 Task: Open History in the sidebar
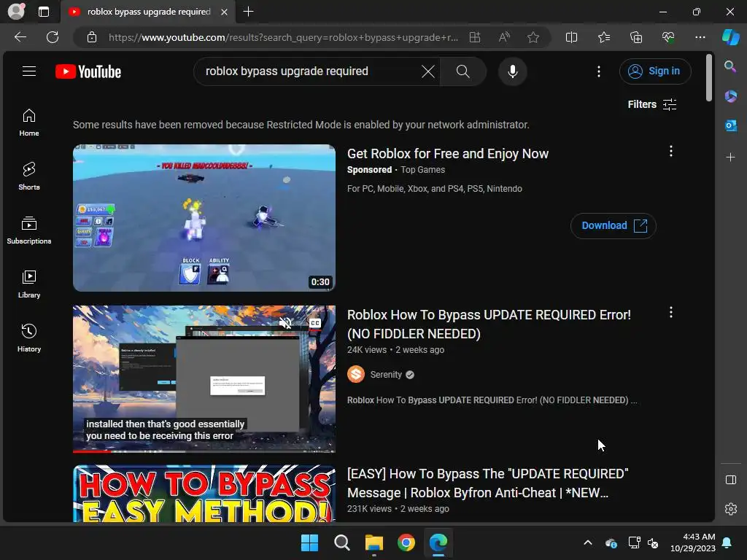click(x=29, y=338)
